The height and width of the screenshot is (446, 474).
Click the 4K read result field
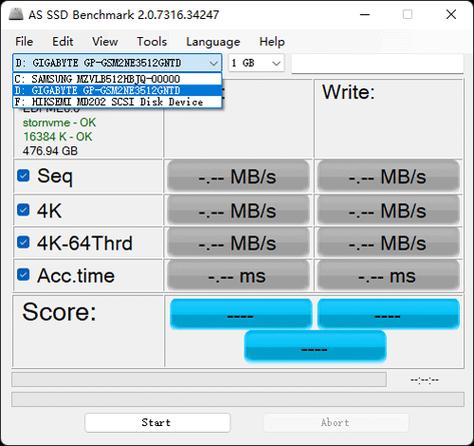tap(238, 210)
